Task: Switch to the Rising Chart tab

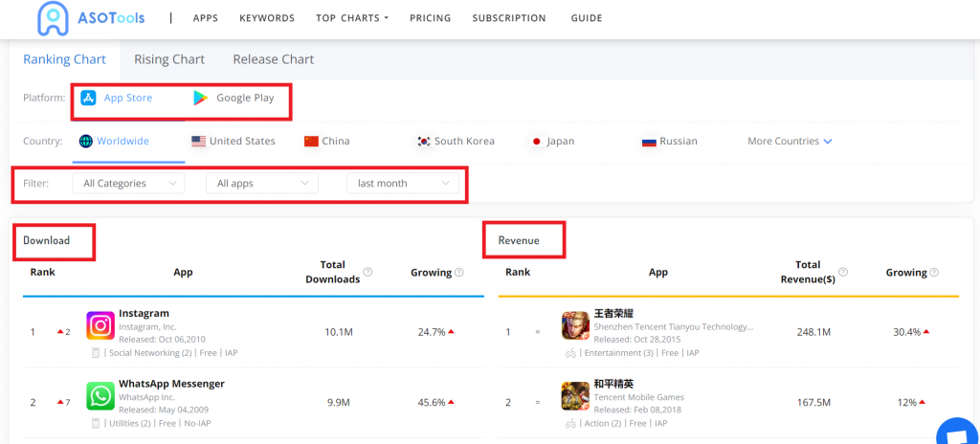Action: pyautogui.click(x=169, y=59)
